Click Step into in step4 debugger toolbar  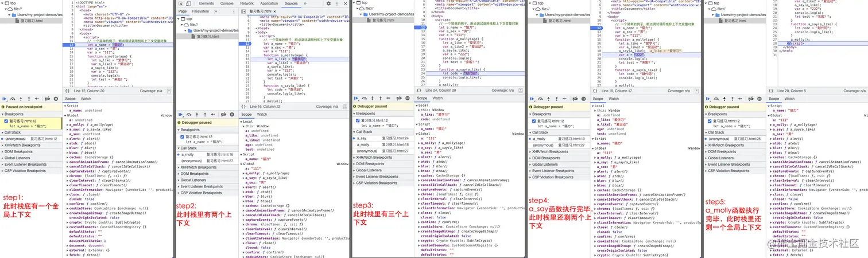pyautogui.click(x=549, y=99)
